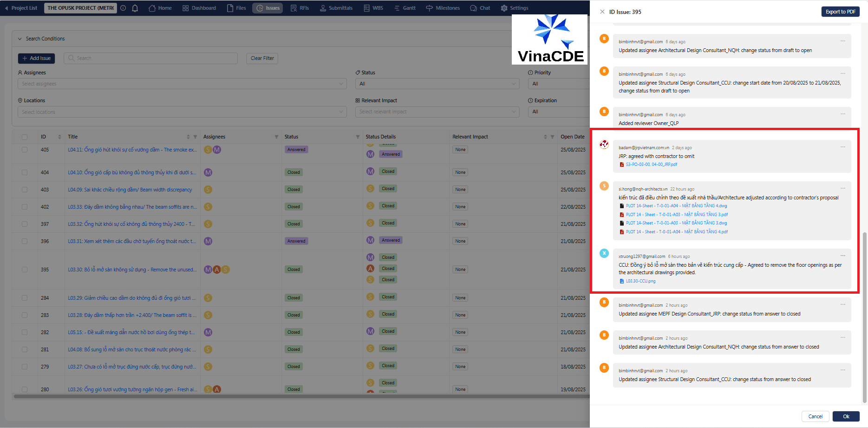Expand the Status filter dropdown
Image resolution: width=868 pixels, height=428 pixels.
pos(437,84)
